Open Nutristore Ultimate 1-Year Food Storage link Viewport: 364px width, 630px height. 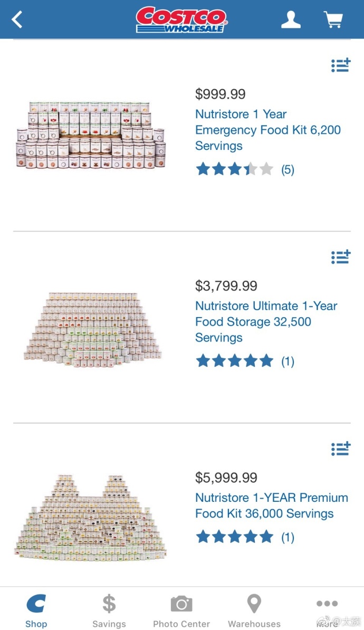[266, 321]
